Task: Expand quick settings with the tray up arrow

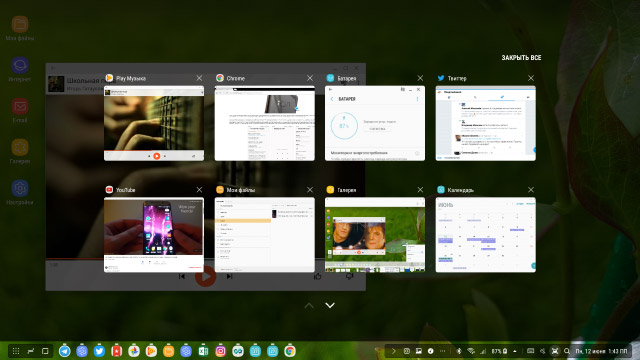Action: pos(515,351)
